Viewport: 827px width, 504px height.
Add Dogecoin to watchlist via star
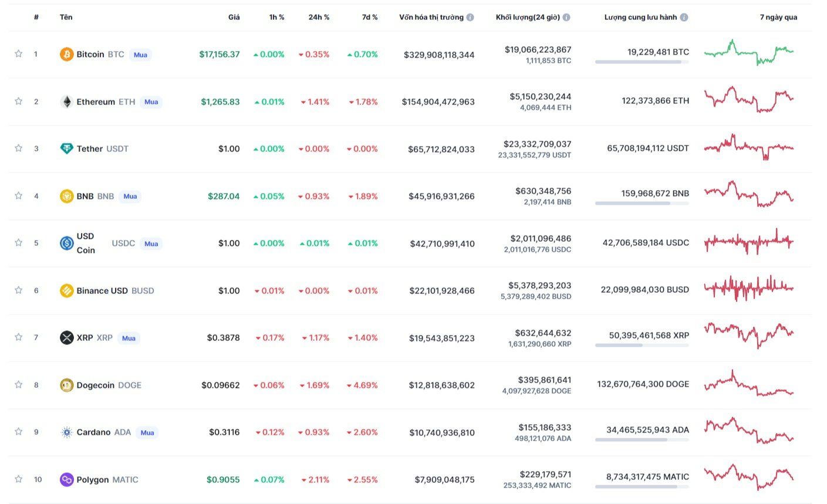[19, 384]
